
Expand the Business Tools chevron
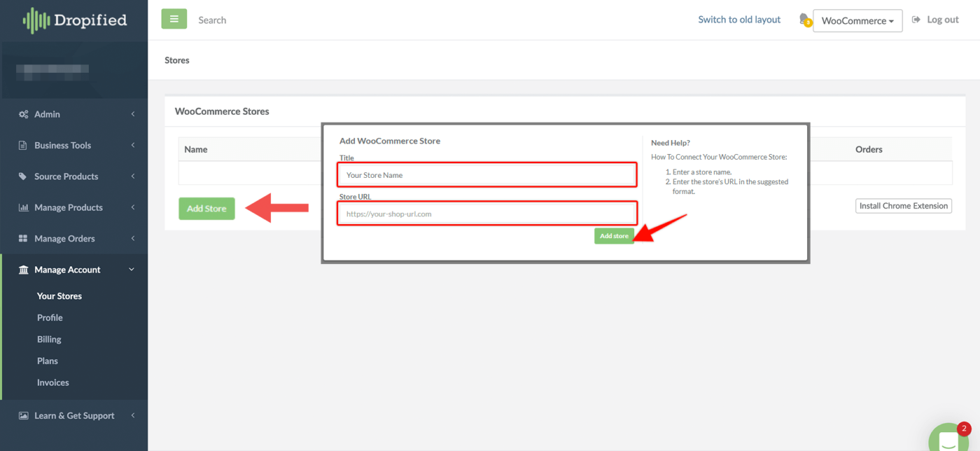point(132,145)
